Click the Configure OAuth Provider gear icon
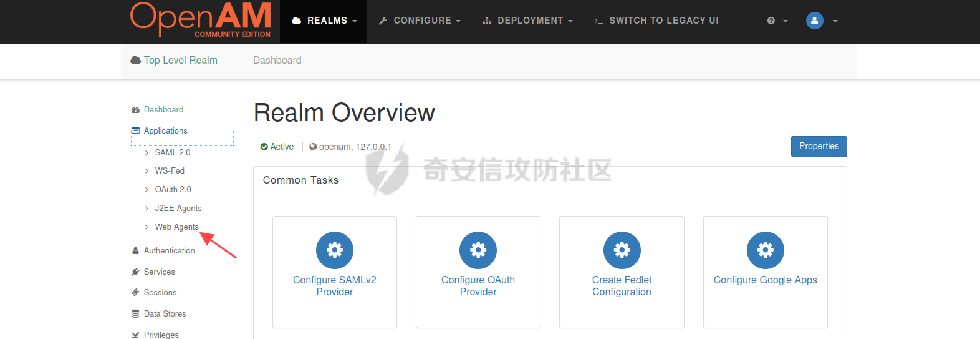This screenshot has width=980, height=339. pyautogui.click(x=478, y=250)
